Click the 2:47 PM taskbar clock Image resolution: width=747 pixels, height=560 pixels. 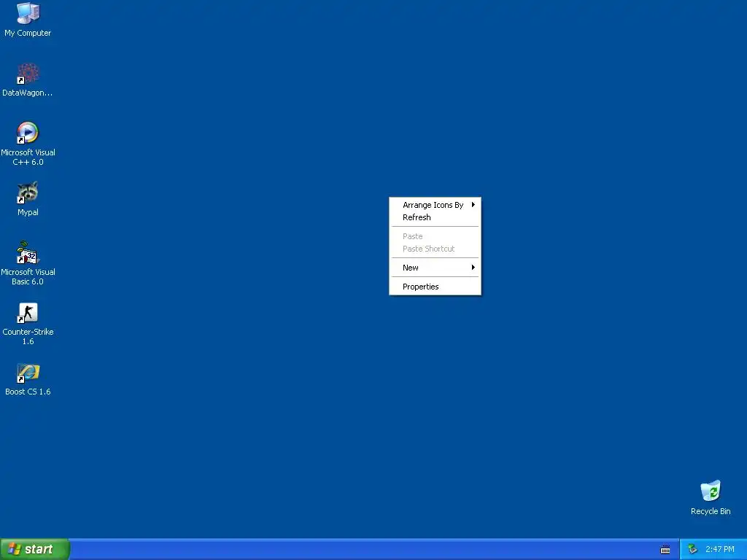pos(720,550)
